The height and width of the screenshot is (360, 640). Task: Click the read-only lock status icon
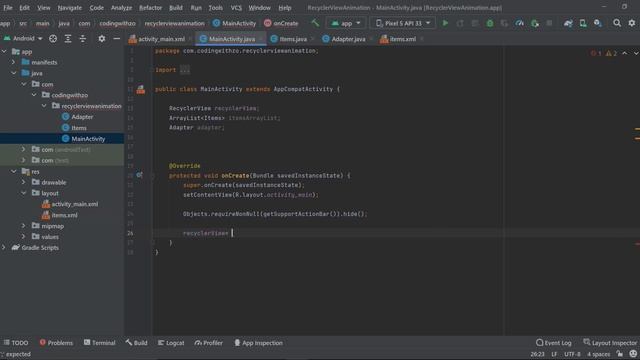point(620,354)
